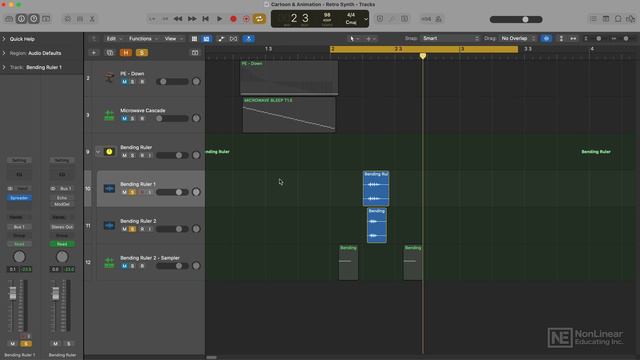
Task: Toggle the global Solo (S) header button
Action: tap(142, 53)
